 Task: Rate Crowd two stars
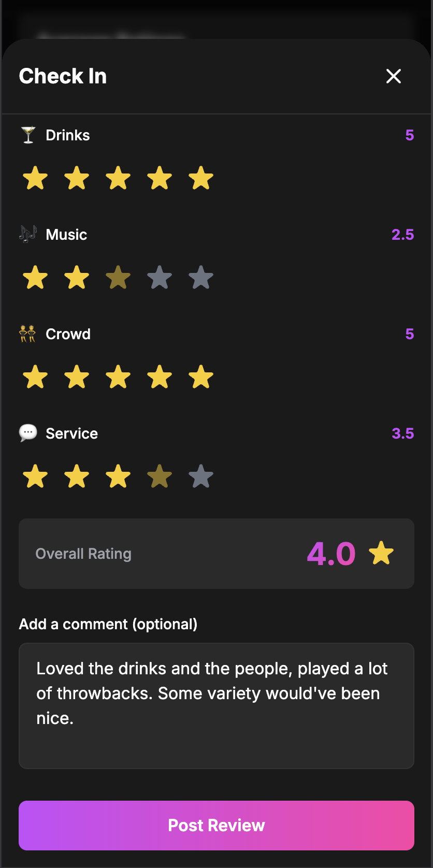click(x=77, y=377)
